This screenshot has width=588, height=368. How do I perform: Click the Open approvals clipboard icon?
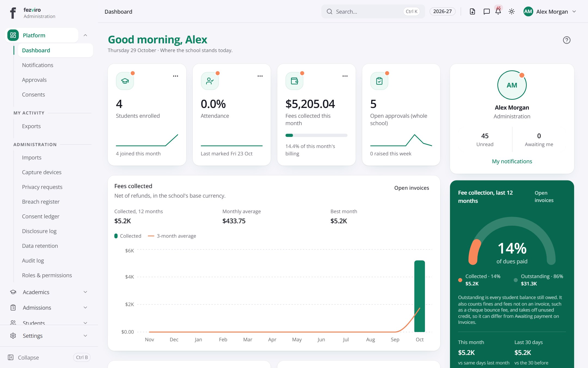(x=379, y=81)
